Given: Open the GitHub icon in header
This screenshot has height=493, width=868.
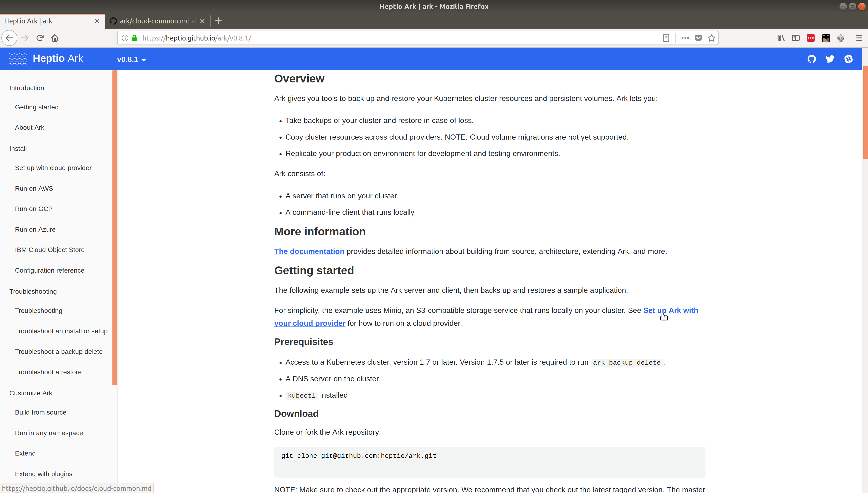Looking at the screenshot, I should coord(812,59).
